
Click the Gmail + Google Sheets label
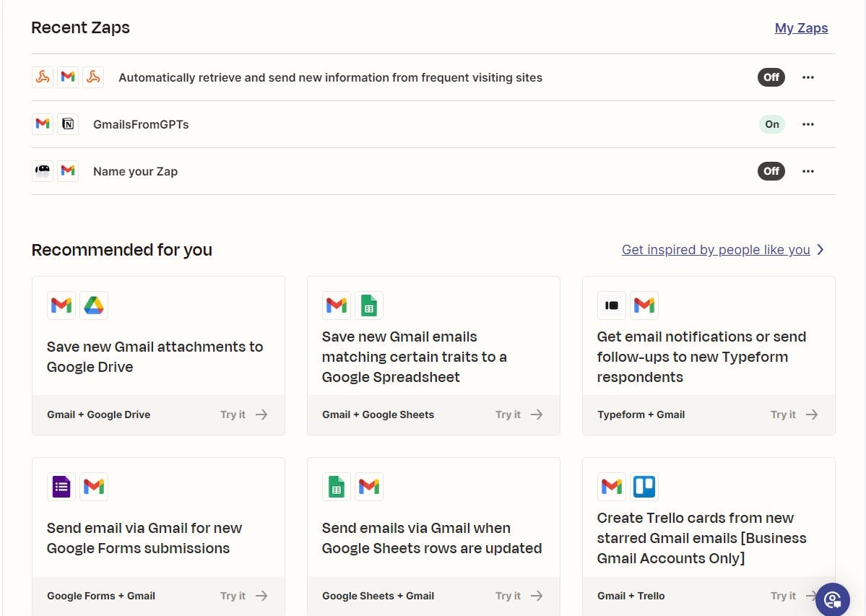tap(378, 415)
